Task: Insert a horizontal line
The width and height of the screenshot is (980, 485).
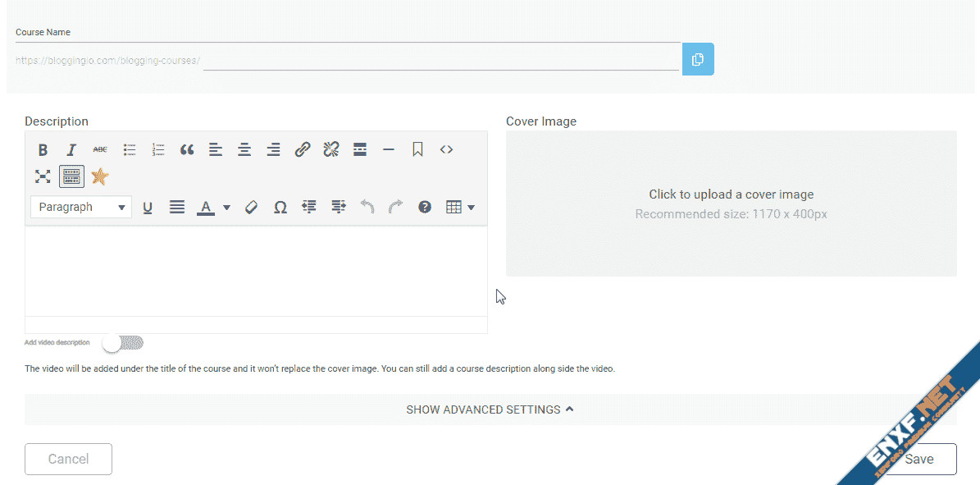Action: (x=389, y=149)
